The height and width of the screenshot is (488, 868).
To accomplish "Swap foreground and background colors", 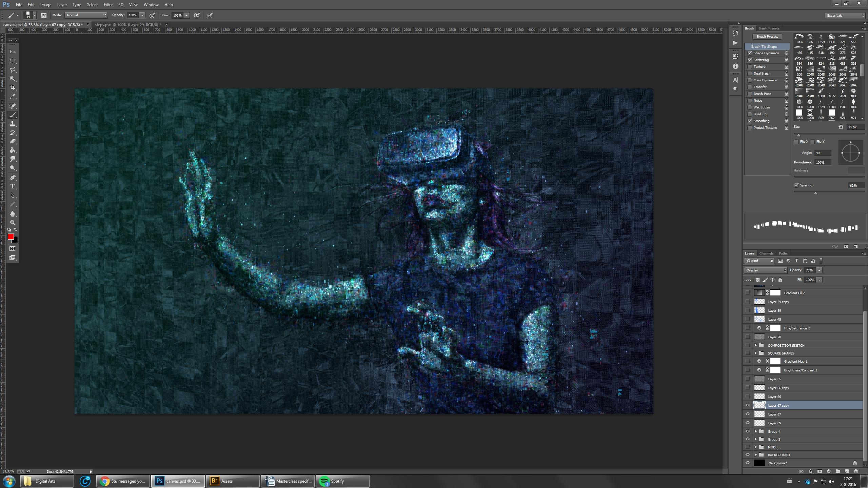I will (x=15, y=230).
